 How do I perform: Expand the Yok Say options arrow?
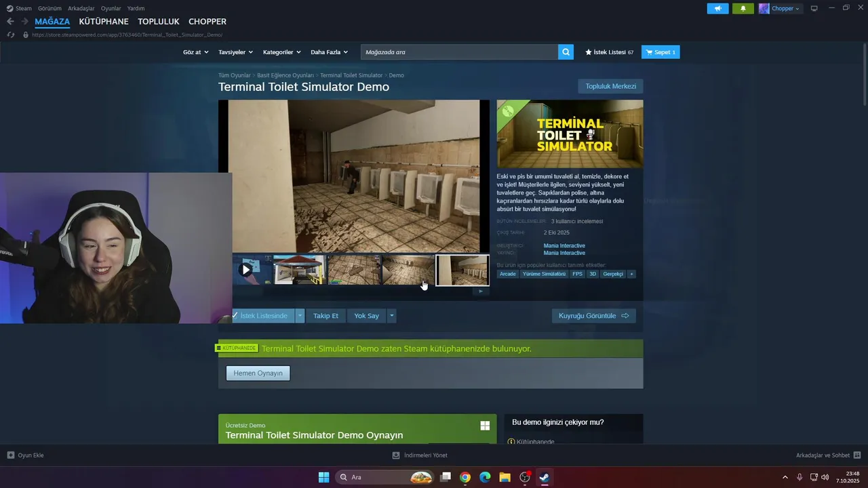pyautogui.click(x=391, y=316)
